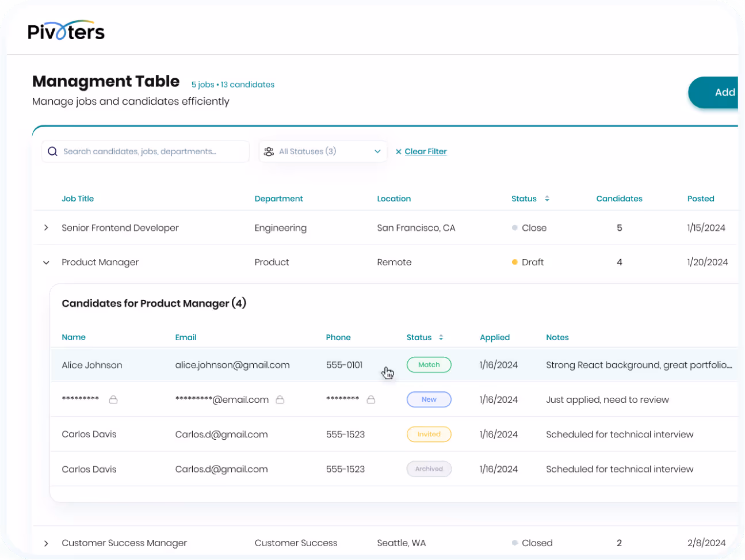The height and width of the screenshot is (560, 745).
Task: Click the lock icon beside the hidden candidate name
Action: click(113, 399)
